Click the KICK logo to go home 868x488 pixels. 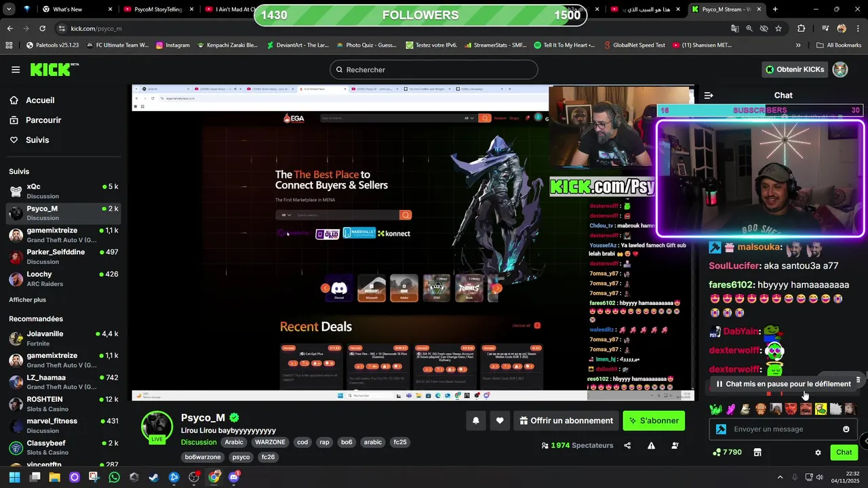[x=54, y=69]
